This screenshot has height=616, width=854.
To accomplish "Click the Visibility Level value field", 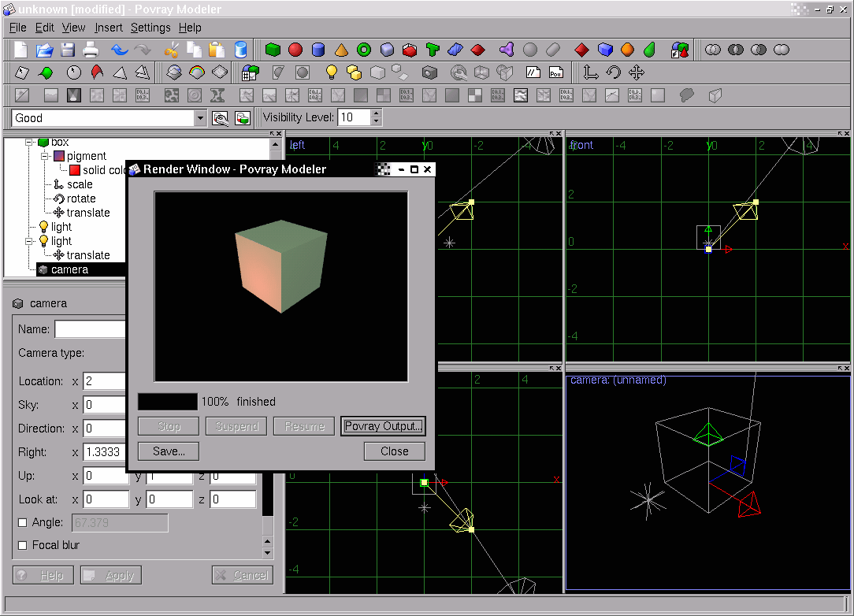I will coord(355,117).
